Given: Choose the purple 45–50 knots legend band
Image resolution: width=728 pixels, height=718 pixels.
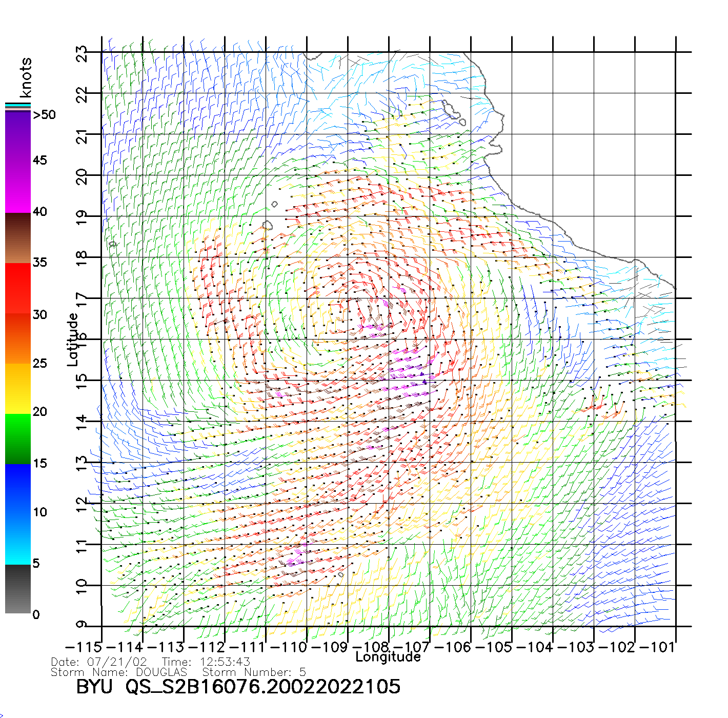Looking at the screenshot, I should pyautogui.click(x=18, y=137).
